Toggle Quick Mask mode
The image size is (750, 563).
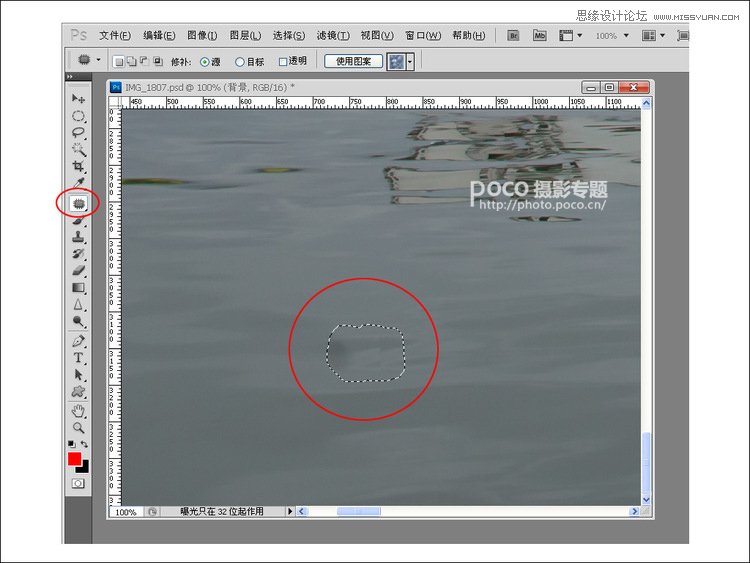coord(78,484)
